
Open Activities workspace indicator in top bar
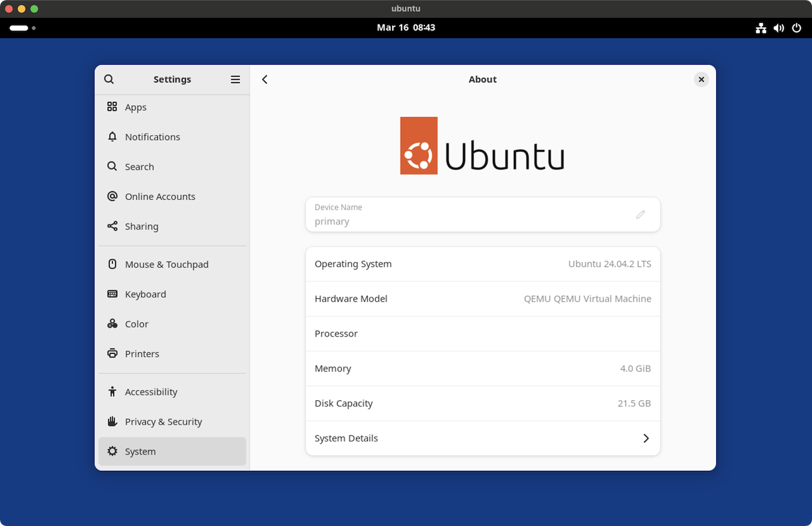[x=23, y=28]
